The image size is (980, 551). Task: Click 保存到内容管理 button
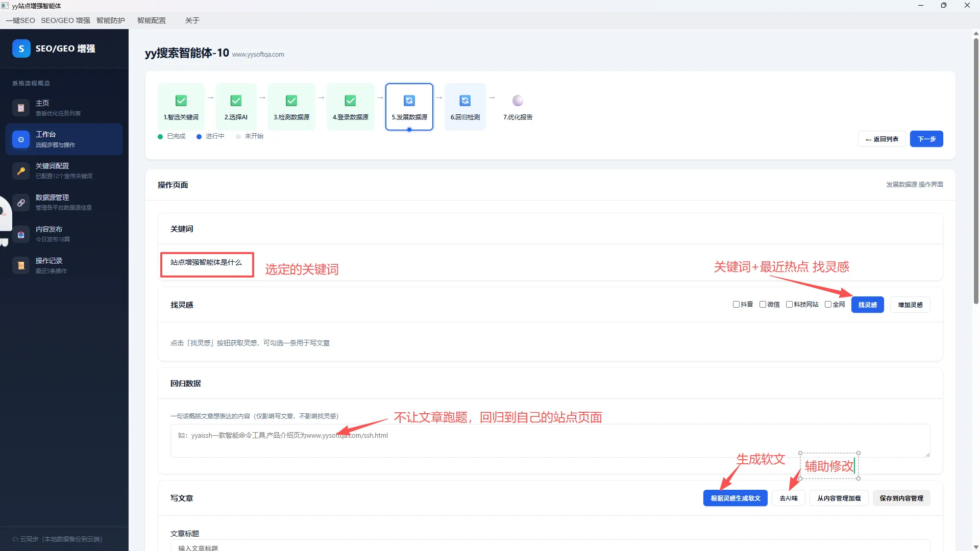pyautogui.click(x=901, y=498)
